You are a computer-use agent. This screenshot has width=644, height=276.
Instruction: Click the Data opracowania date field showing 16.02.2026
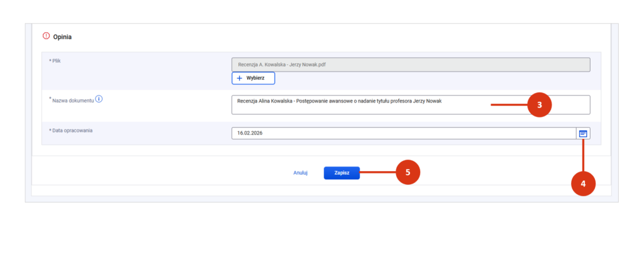pyautogui.click(x=403, y=134)
